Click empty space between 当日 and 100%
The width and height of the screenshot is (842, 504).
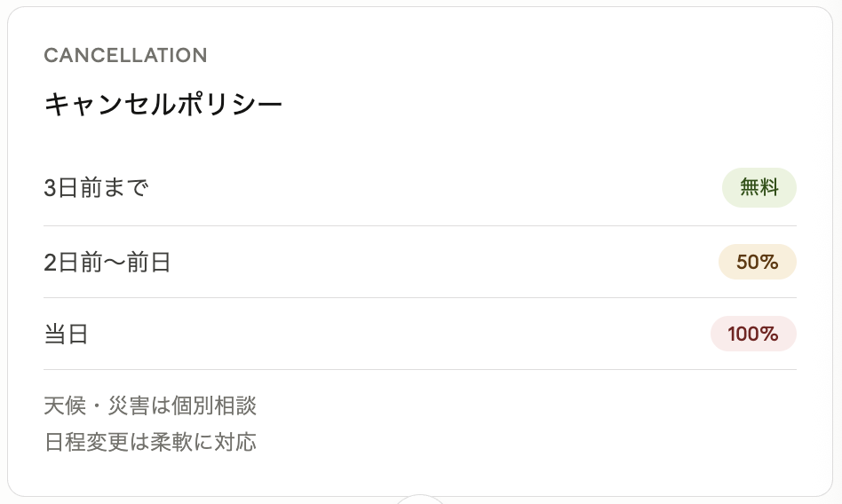[x=400, y=335]
